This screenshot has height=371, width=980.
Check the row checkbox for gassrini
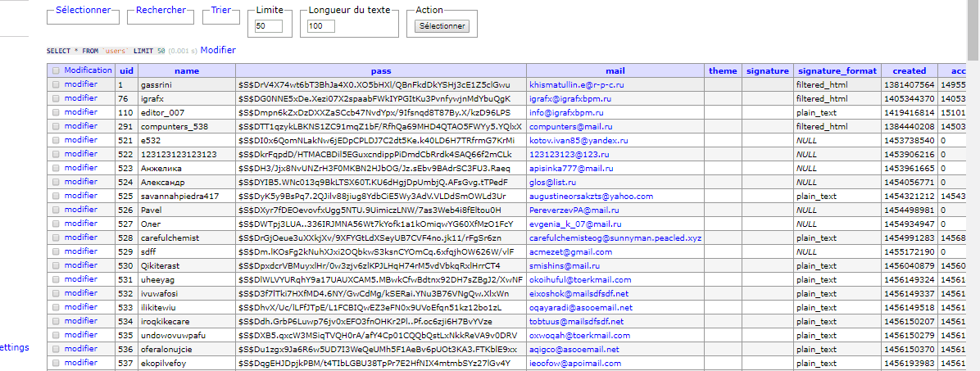pos(57,84)
